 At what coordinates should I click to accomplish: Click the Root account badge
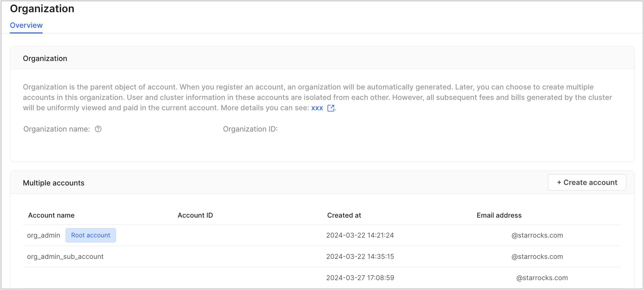(91, 235)
